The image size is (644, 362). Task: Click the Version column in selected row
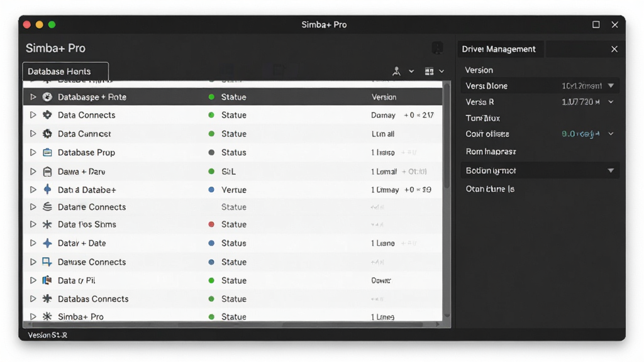(x=384, y=97)
